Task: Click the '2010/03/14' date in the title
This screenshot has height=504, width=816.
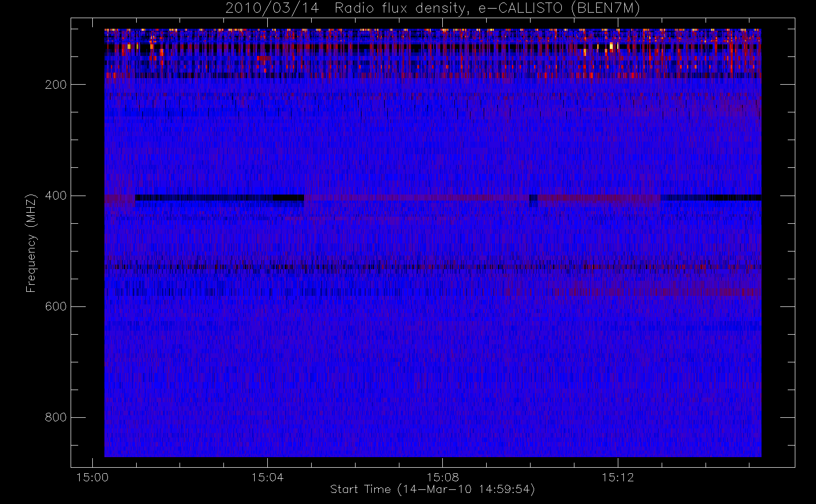Action: click(x=272, y=9)
